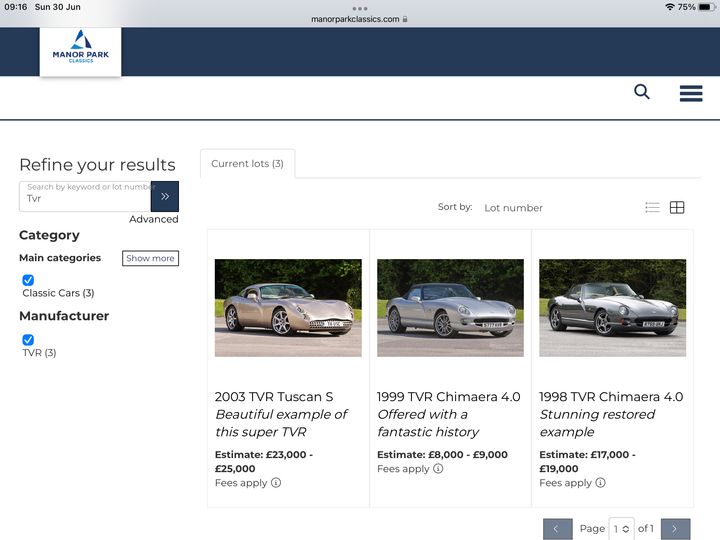Click 'Beautiful example of this super TVR' text
Screen dimensions: 720x540
(281, 423)
